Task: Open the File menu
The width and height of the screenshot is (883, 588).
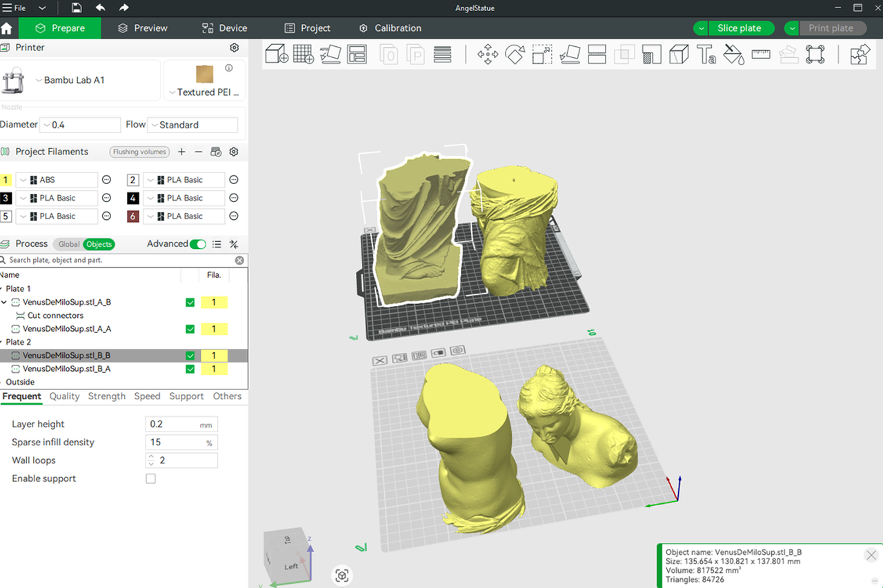Action: pyautogui.click(x=14, y=8)
